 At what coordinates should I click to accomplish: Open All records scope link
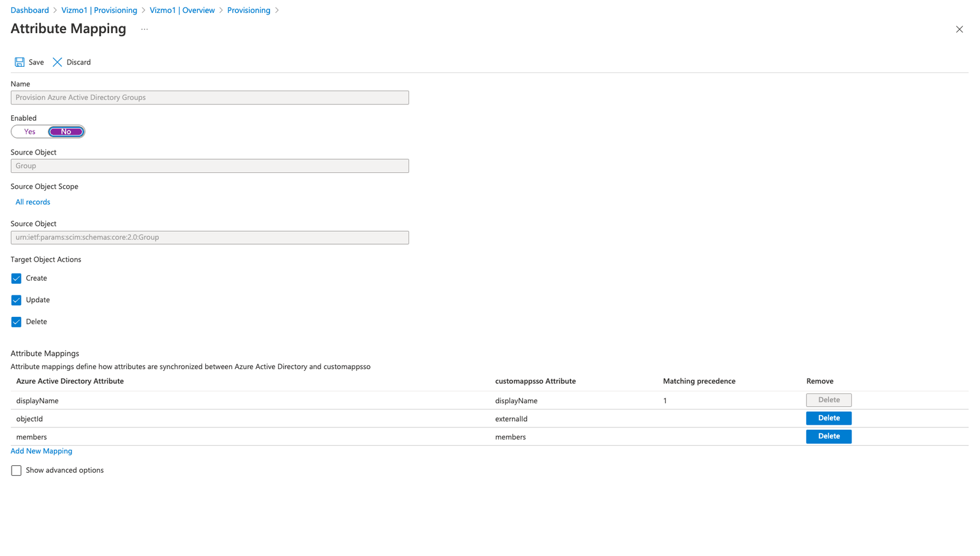point(33,202)
